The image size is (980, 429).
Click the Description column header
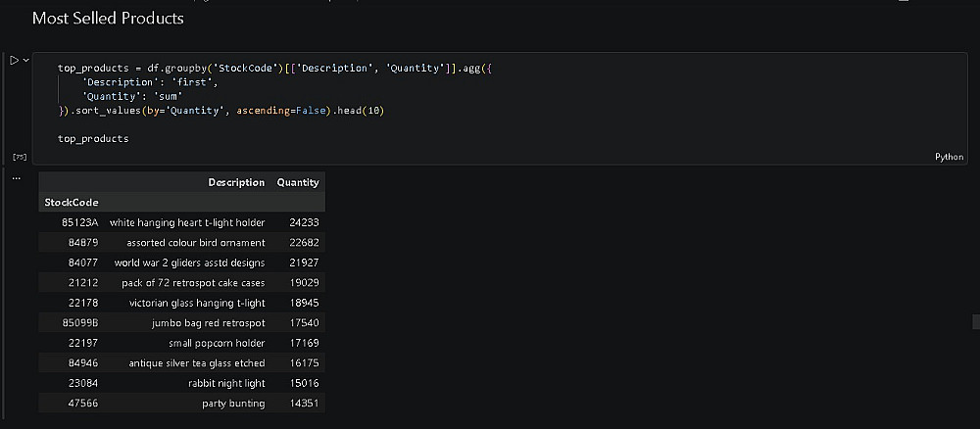coord(236,182)
